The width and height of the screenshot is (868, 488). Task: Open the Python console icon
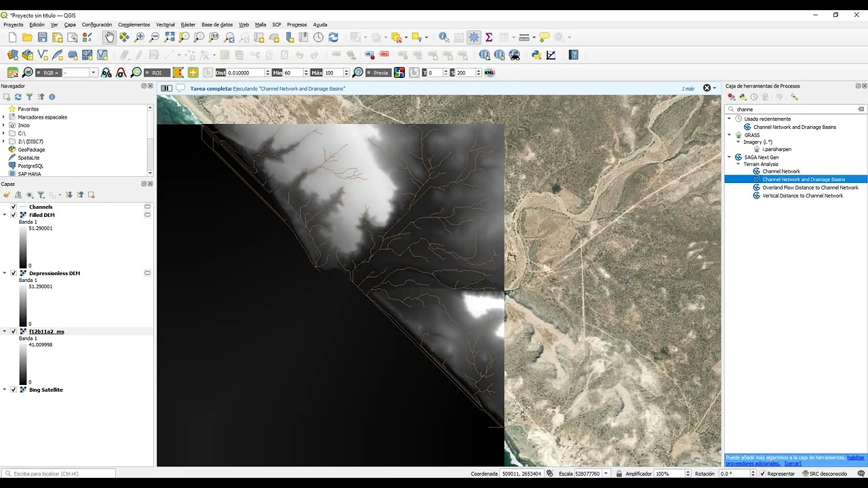536,55
